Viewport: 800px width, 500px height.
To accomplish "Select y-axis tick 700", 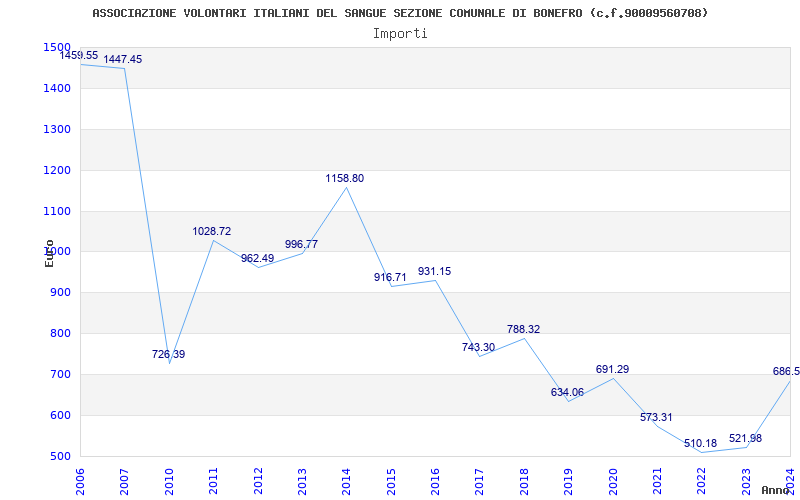I will [x=60, y=374].
